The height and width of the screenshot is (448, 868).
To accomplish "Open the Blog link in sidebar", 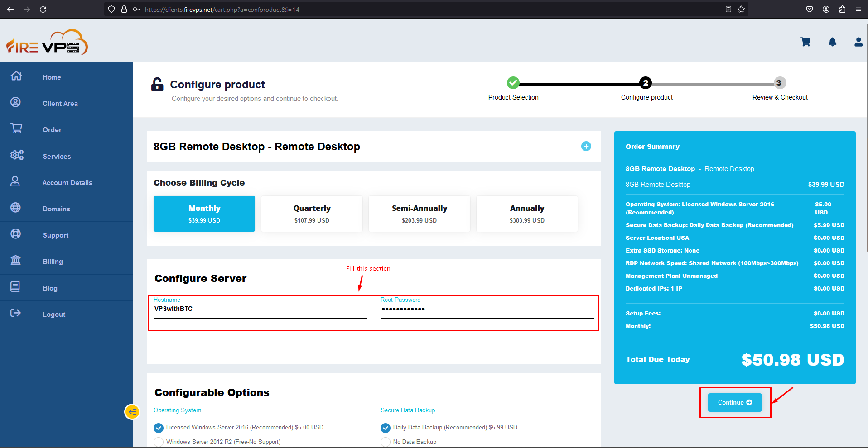I will 50,288.
